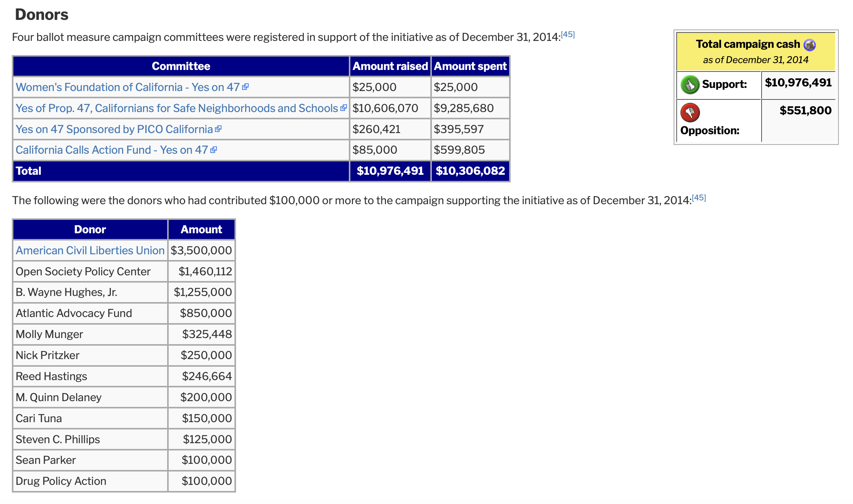The height and width of the screenshot is (504, 853).
Task: Click the $551,800 Opposition value
Action: point(806,111)
